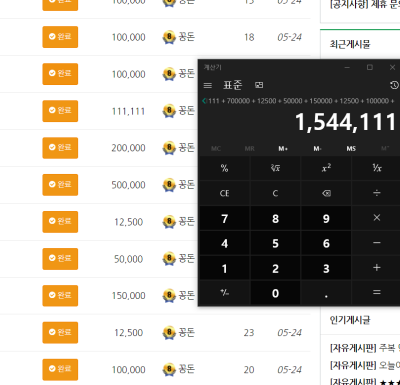400x385 pixels.
Task: Click digit 3 on calculator
Action: 326,268
